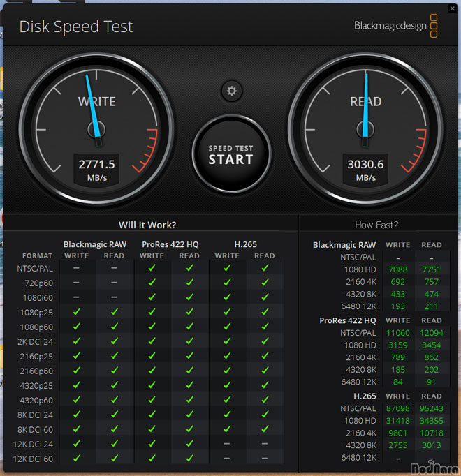Click 720p60 ProRes write checkmark

click(152, 283)
